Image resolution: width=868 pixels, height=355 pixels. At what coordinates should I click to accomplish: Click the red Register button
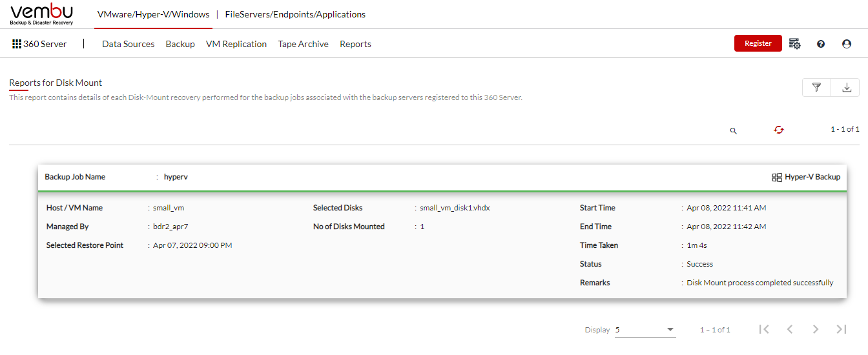click(x=758, y=43)
